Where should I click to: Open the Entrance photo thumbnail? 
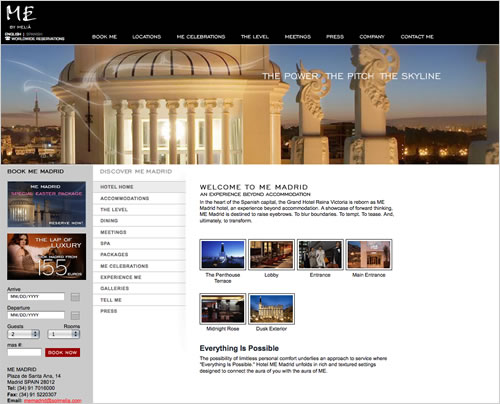pyautogui.click(x=320, y=255)
